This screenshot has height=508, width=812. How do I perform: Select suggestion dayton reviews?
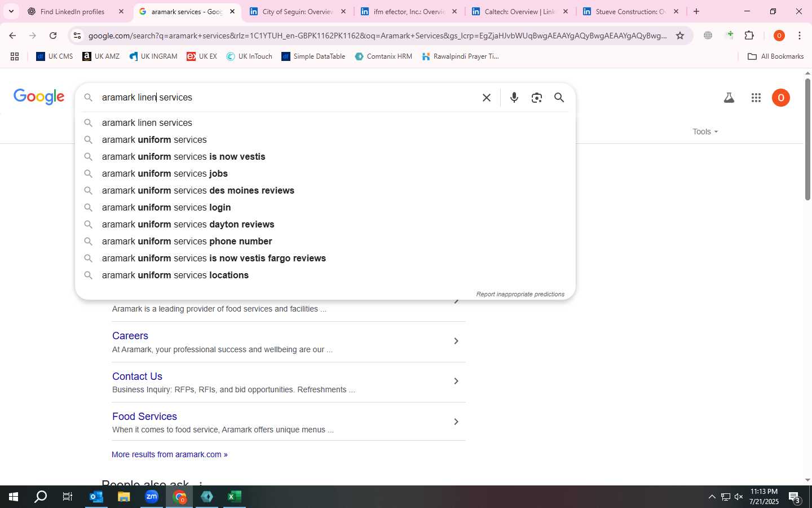click(x=325, y=225)
